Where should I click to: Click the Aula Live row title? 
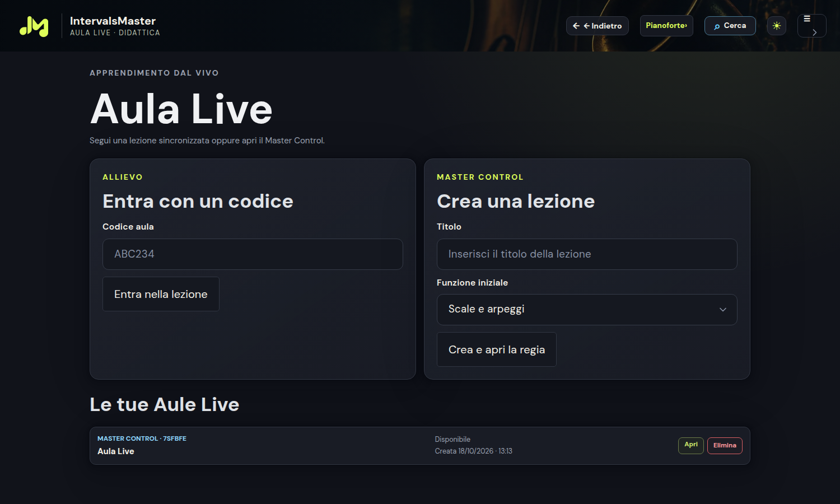pyautogui.click(x=116, y=451)
